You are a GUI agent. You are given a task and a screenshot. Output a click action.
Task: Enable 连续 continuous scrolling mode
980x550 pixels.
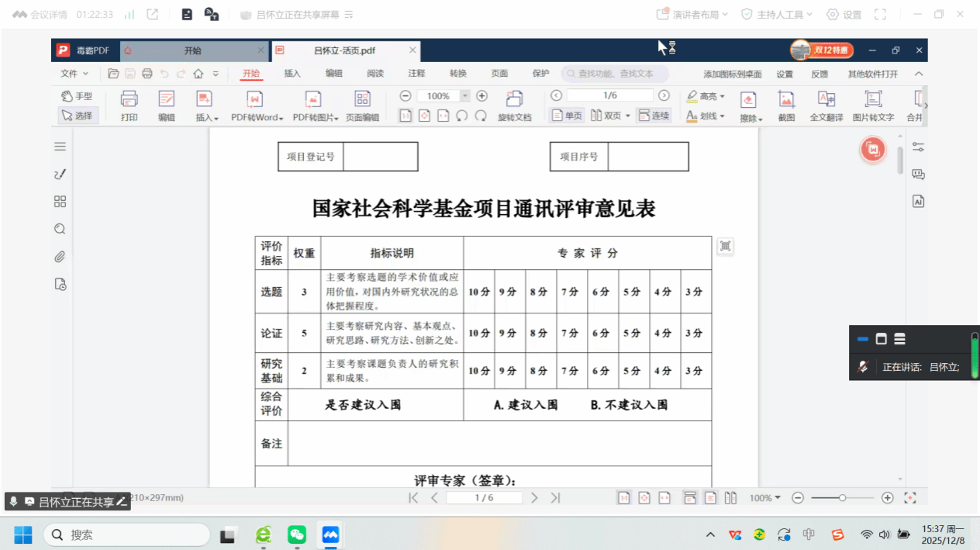[x=654, y=116]
